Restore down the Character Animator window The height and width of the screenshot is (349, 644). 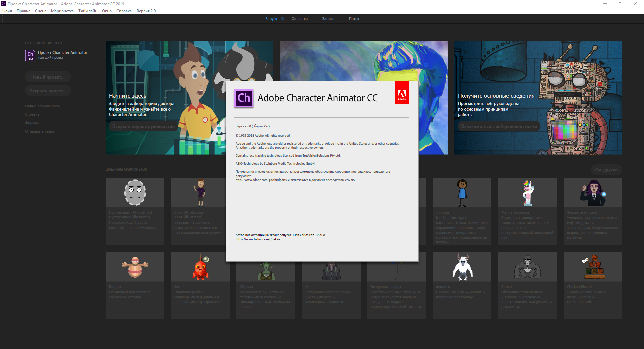coord(620,4)
